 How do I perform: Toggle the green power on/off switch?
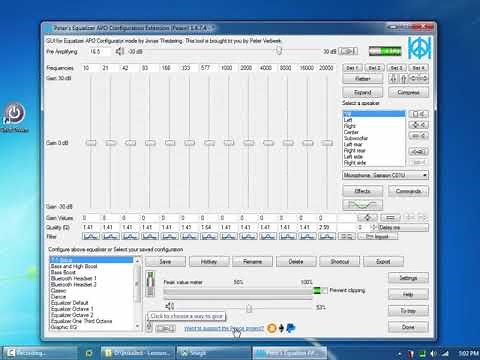[385, 51]
